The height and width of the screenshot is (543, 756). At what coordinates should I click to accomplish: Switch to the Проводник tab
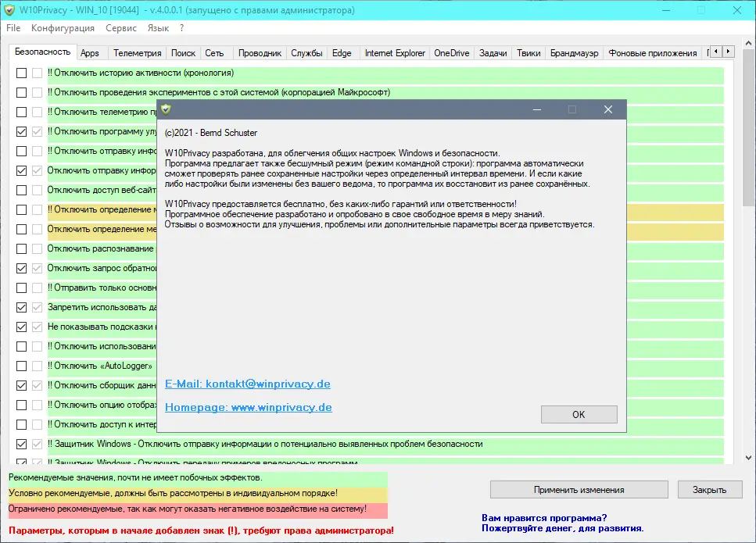pyautogui.click(x=260, y=53)
